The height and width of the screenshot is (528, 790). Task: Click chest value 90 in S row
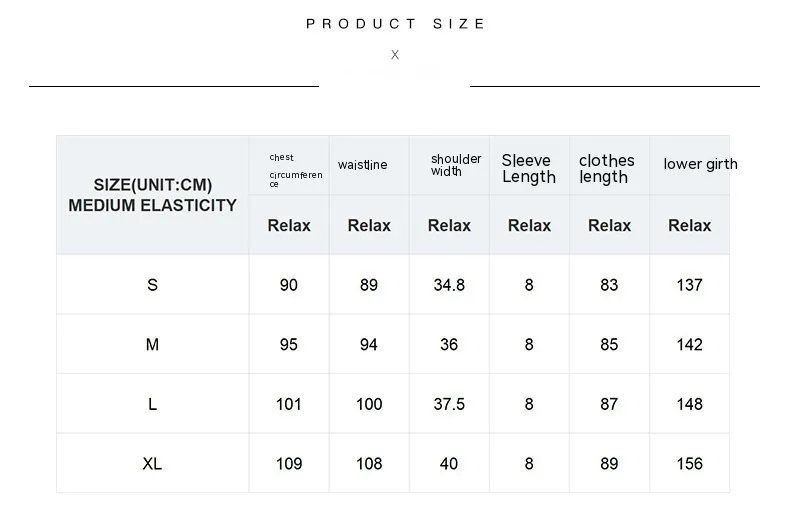click(x=289, y=285)
